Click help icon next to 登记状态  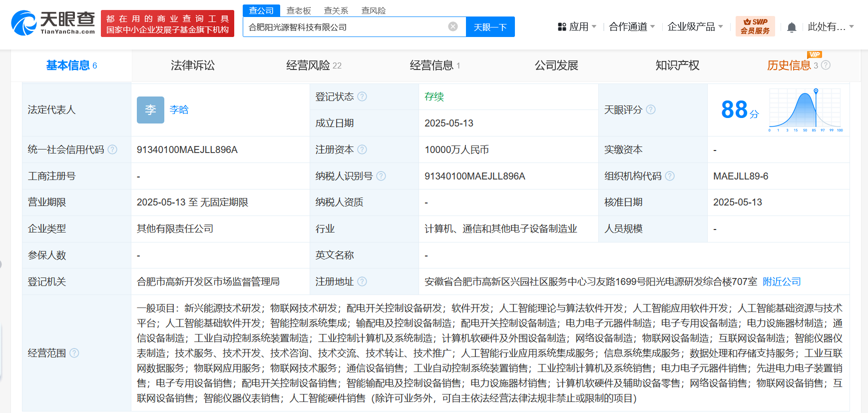point(362,96)
